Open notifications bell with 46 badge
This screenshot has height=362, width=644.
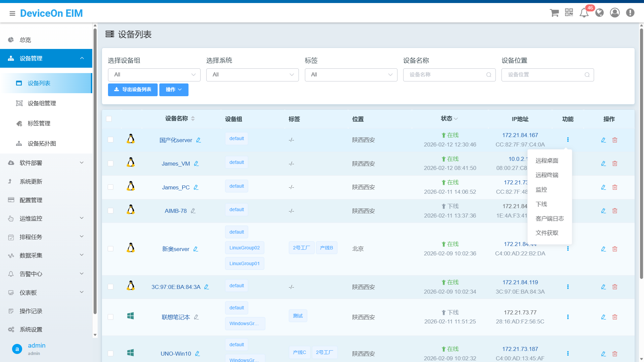[x=584, y=13]
